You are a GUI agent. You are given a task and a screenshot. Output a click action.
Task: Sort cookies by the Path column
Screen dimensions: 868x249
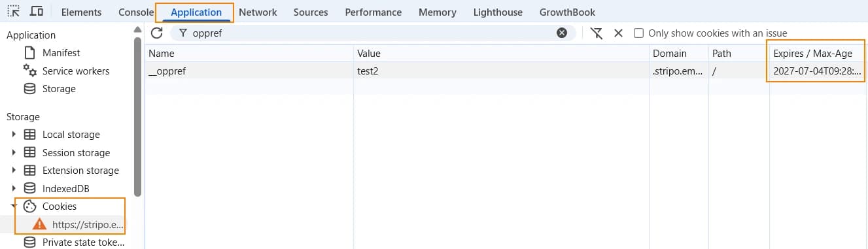point(739,54)
